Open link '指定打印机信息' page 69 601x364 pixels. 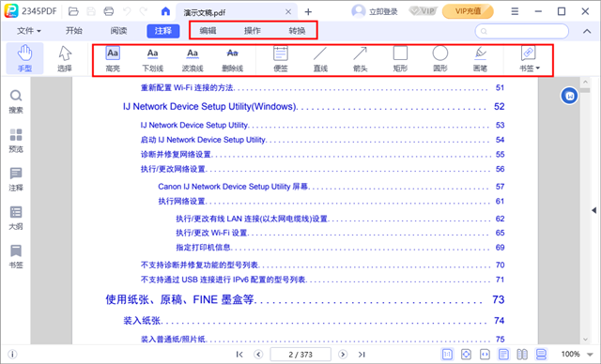[203, 248]
